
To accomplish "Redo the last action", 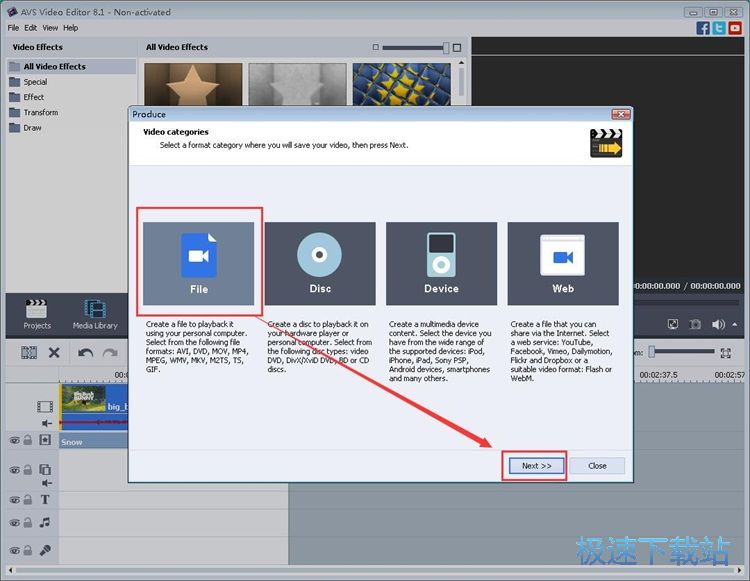I will pyautogui.click(x=110, y=353).
